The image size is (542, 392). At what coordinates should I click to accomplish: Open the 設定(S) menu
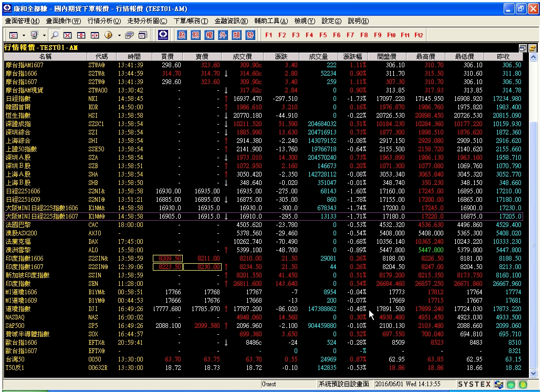[x=331, y=21]
